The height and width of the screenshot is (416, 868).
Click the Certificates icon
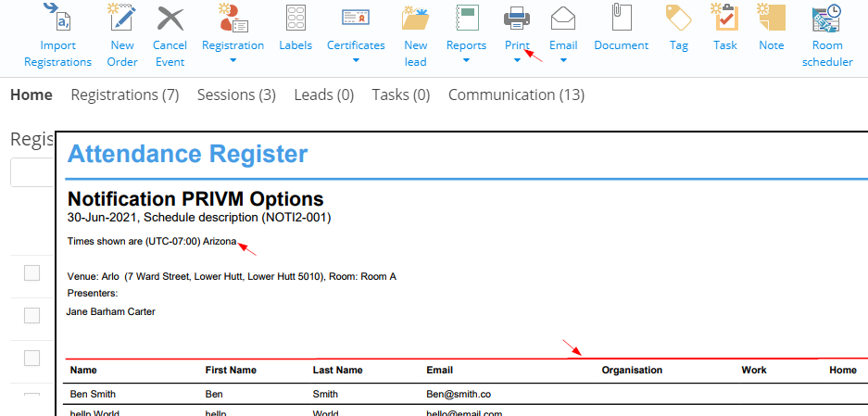click(356, 18)
